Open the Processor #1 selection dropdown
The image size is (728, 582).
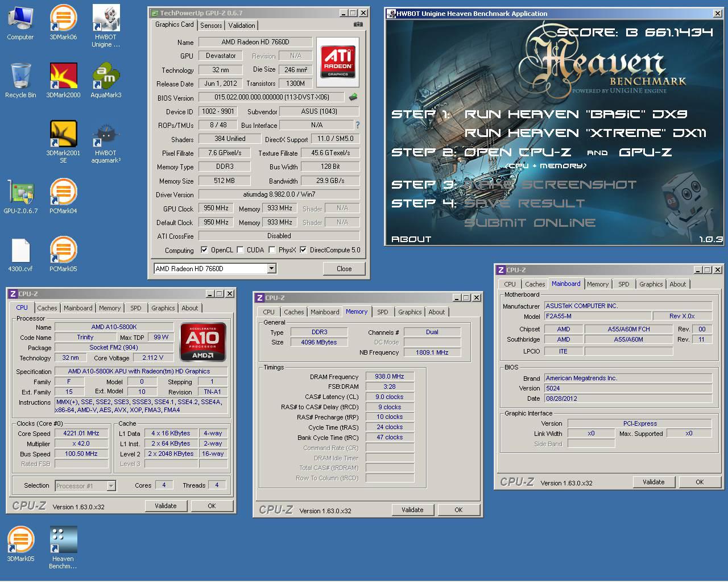pos(111,485)
